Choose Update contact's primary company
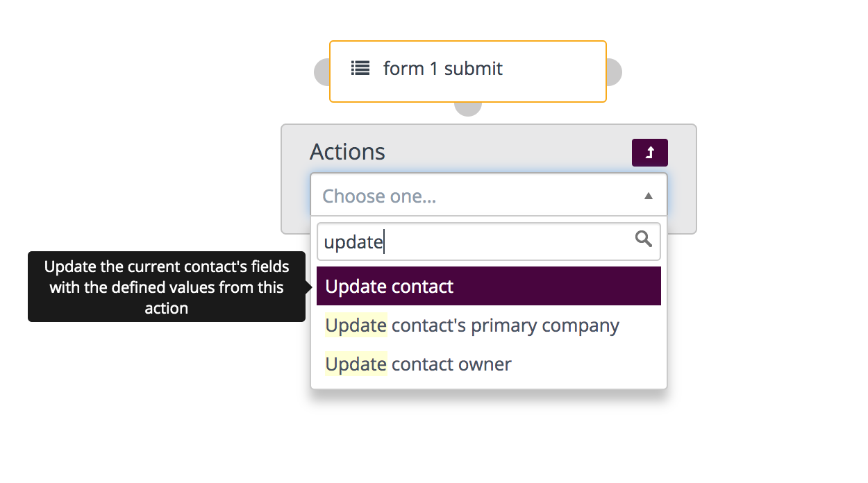 488,325
